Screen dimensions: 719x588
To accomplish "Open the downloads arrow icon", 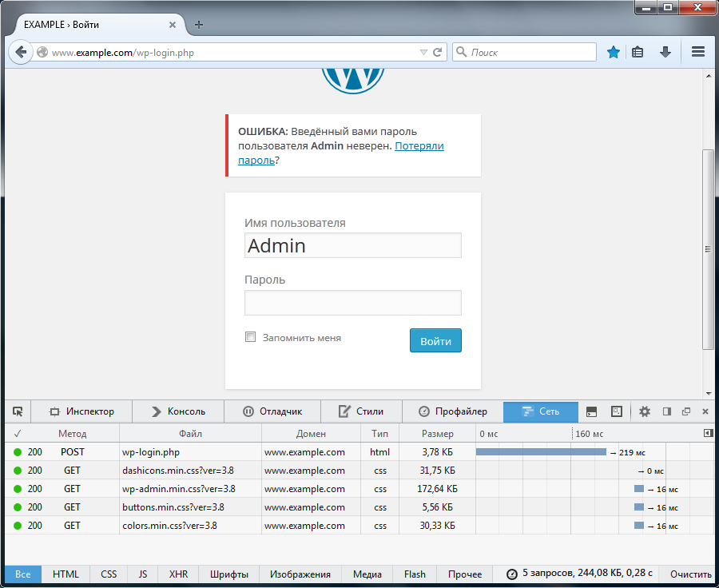I will 665,52.
